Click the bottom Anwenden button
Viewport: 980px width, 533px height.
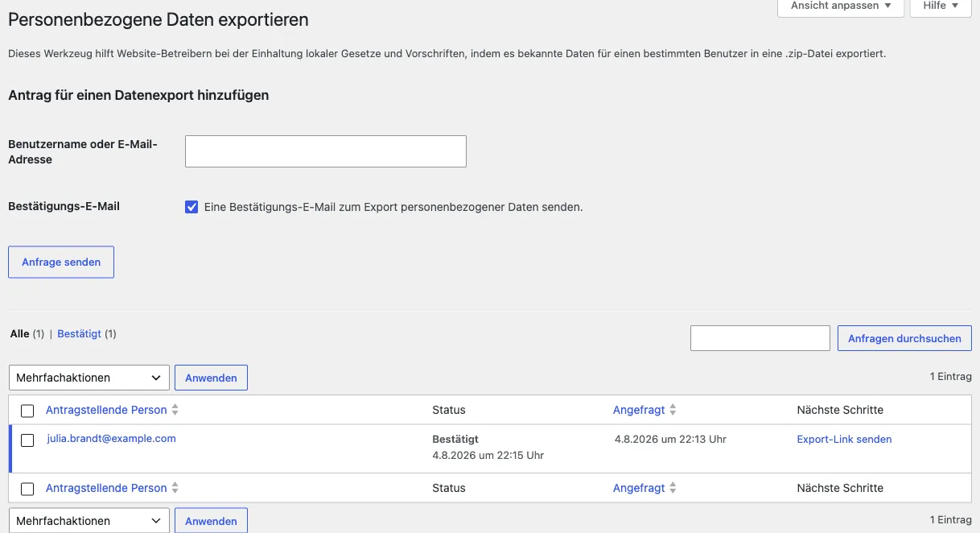pyautogui.click(x=211, y=520)
